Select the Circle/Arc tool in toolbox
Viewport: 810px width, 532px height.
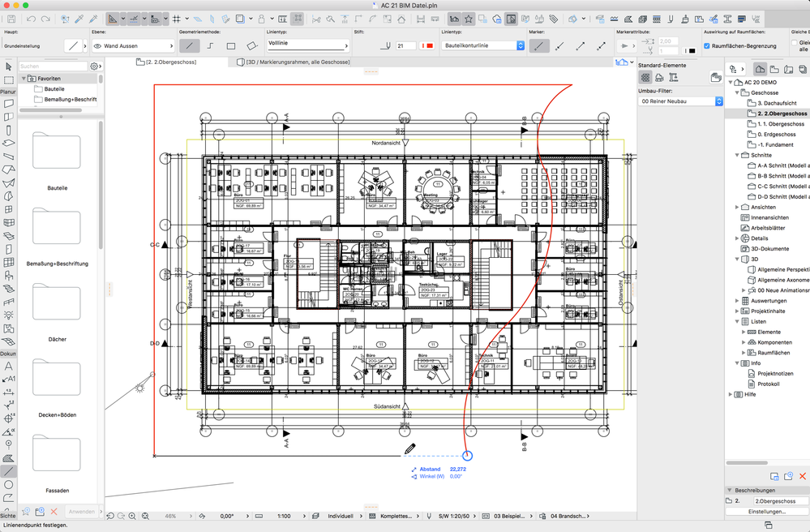pyautogui.click(x=8, y=484)
